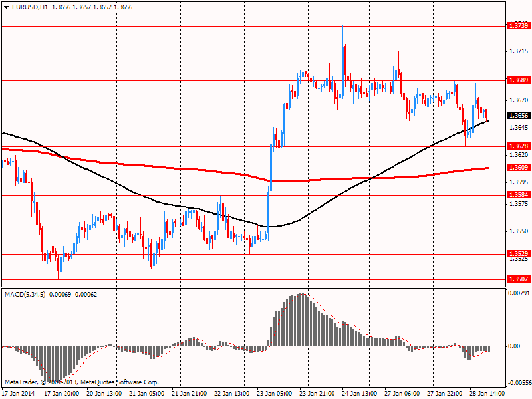Click the 1.3595 price scale value
The width and height of the screenshot is (532, 399).
click(519, 182)
